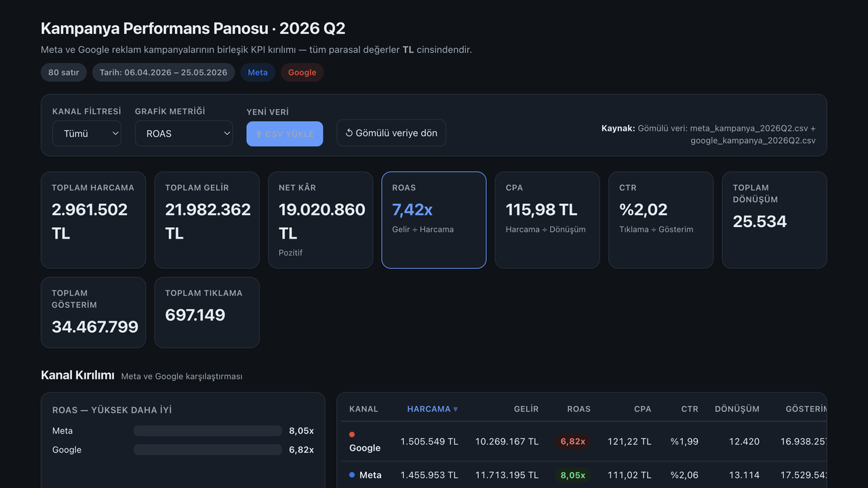Select the CTR KPI card

pos(661,220)
